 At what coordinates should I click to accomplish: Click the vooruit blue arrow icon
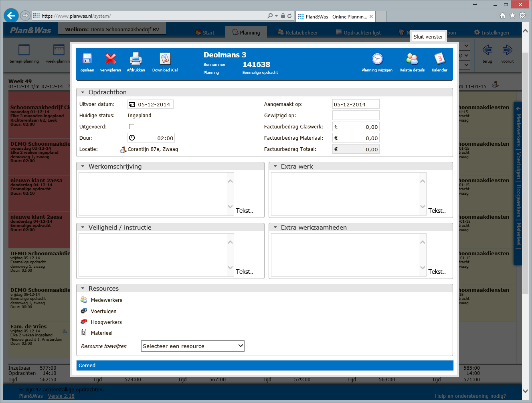click(x=507, y=50)
